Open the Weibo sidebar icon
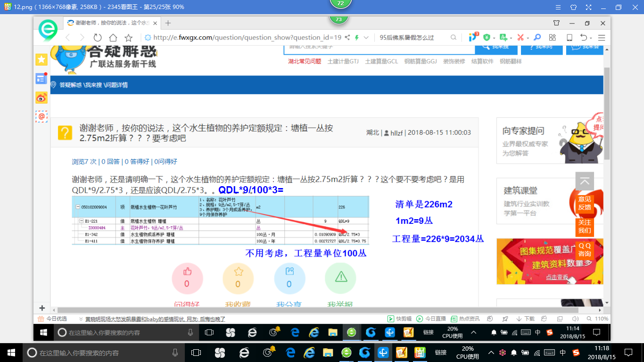The width and height of the screenshot is (644, 362). 41,98
